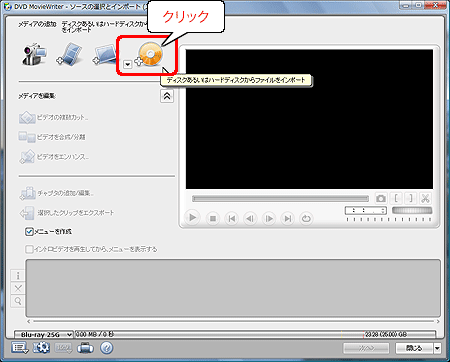
Task: Select ビデオをエンハンス enhance video option
Action: pyautogui.click(x=54, y=157)
